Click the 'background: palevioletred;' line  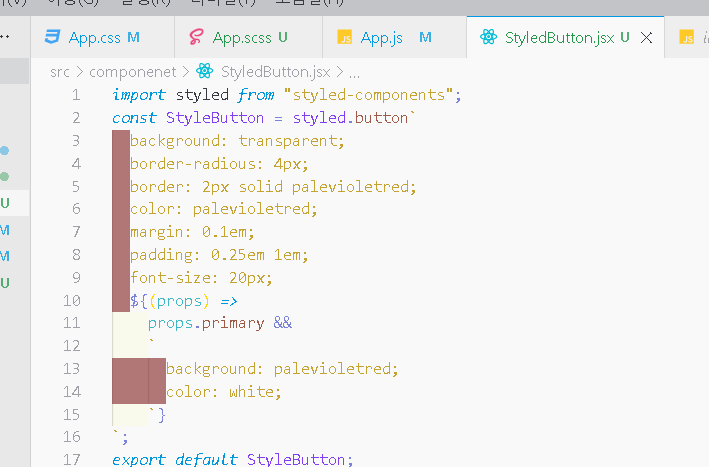[x=283, y=369]
